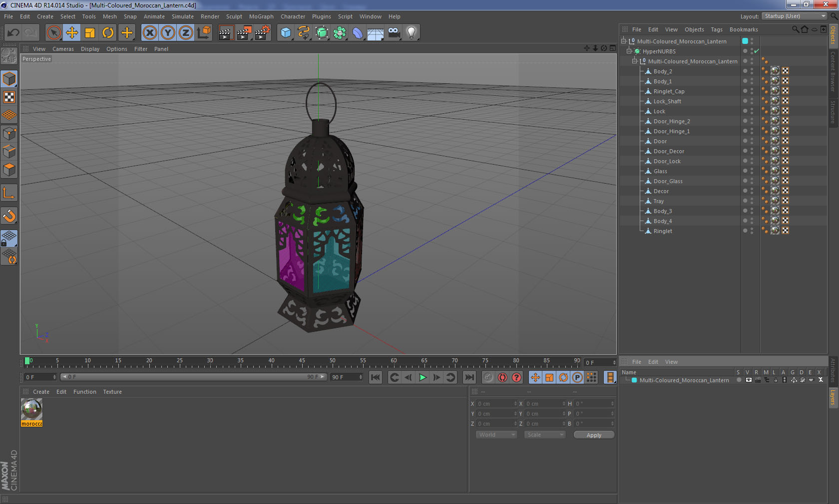The image size is (839, 504).
Task: Click the Apply button
Action: point(594,435)
